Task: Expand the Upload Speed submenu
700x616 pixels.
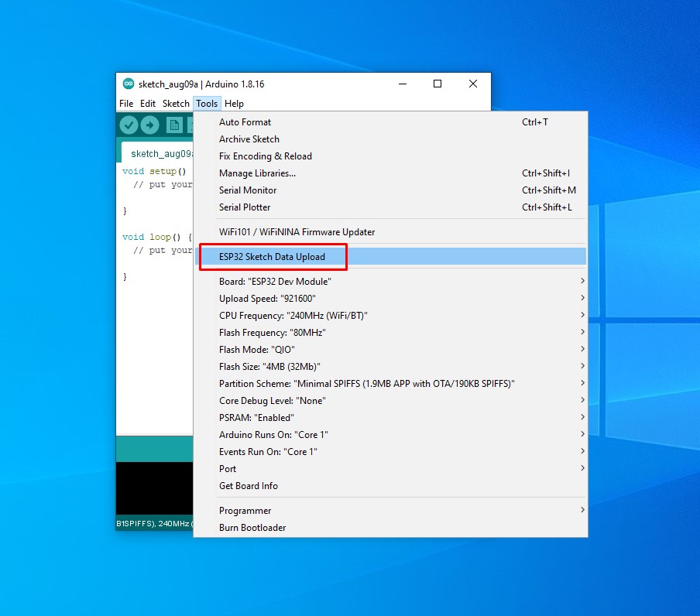Action: click(267, 299)
